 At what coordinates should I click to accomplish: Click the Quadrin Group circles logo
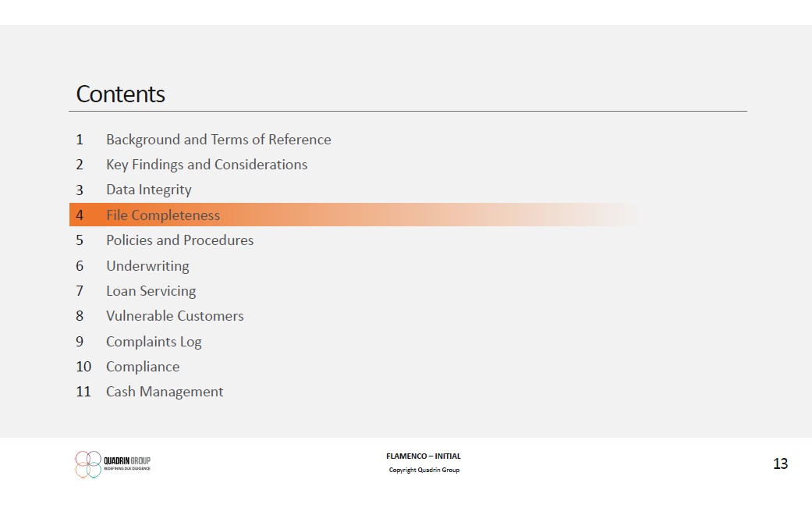88,464
